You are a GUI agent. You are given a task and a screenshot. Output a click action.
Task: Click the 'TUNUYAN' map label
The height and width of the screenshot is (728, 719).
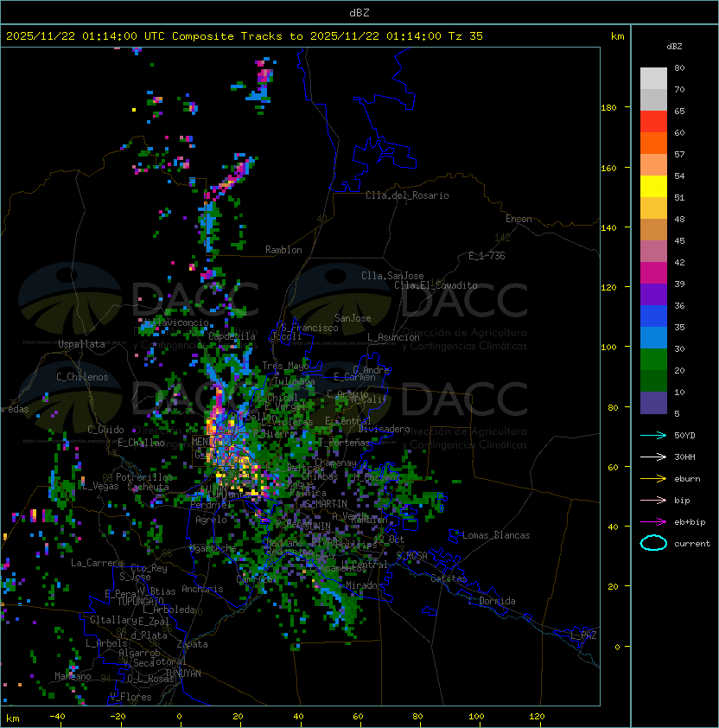183,674
